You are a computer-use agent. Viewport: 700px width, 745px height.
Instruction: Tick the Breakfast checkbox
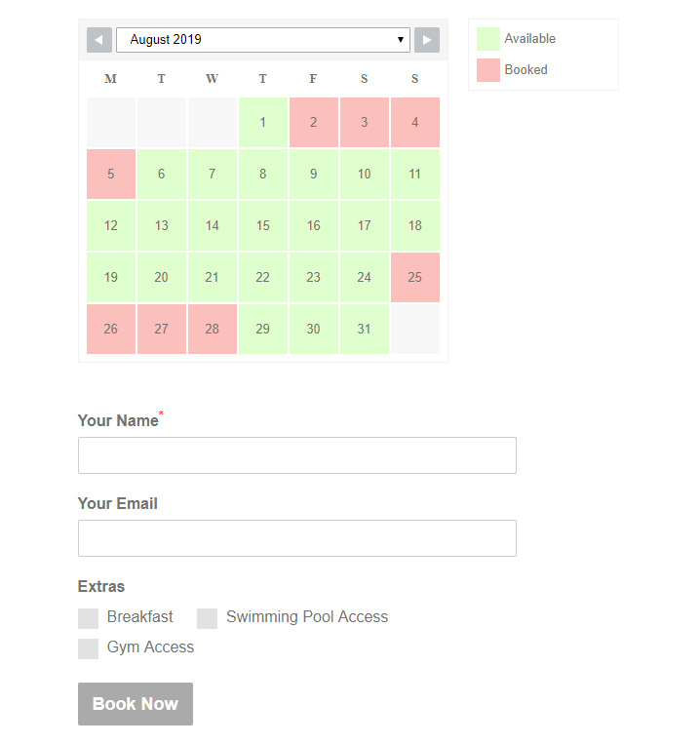pos(89,618)
